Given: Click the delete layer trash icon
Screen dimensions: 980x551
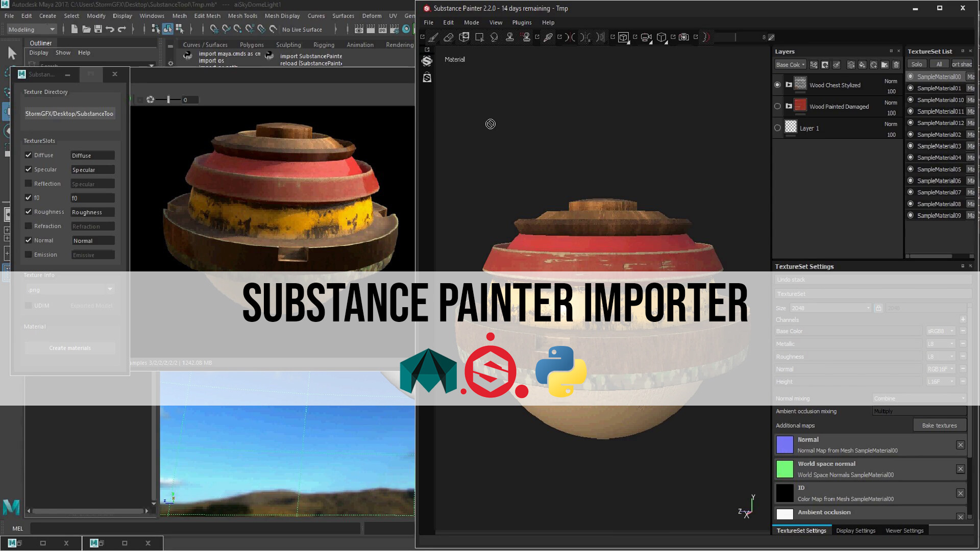Looking at the screenshot, I should [896, 65].
